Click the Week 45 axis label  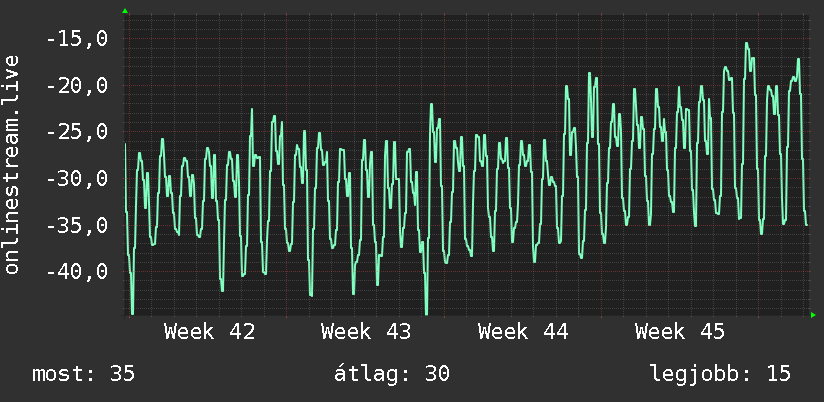(x=680, y=332)
